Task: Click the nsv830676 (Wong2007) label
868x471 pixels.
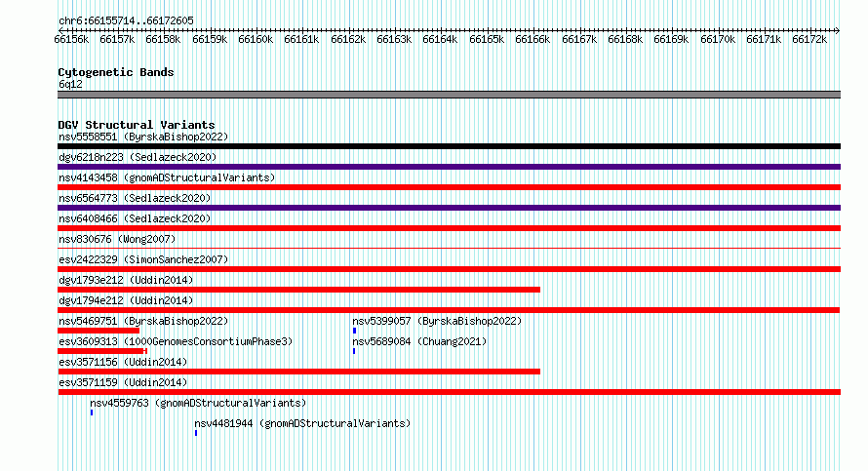Action: pos(117,239)
